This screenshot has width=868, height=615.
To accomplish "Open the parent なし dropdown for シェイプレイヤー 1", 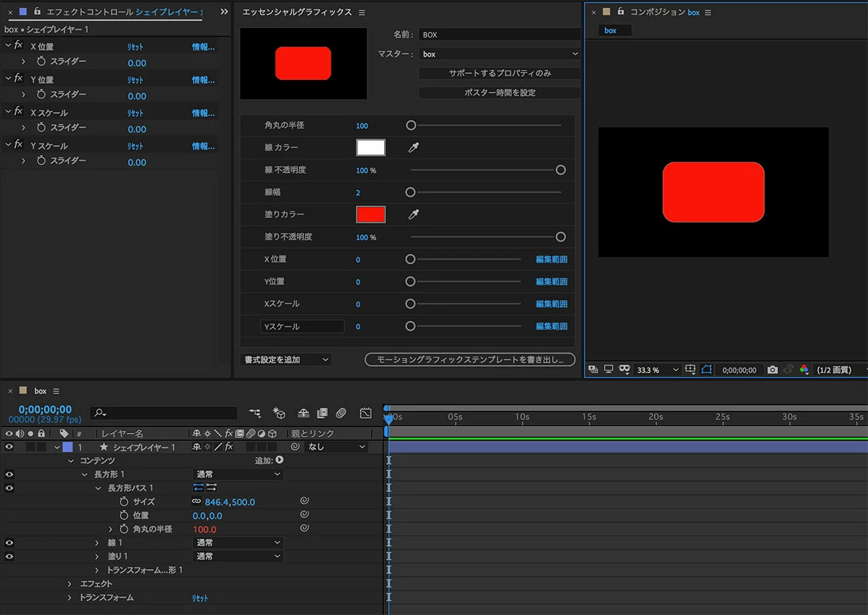I will click(x=337, y=447).
